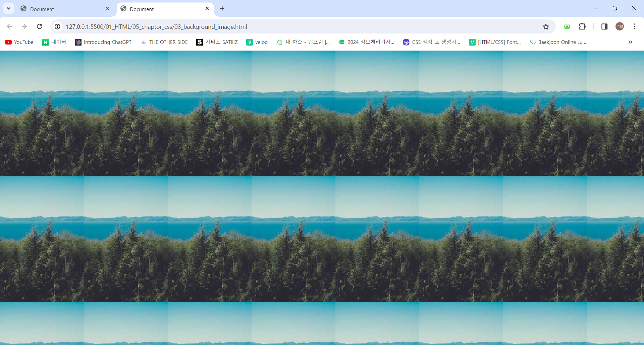This screenshot has width=644, height=345.
Task: Close the second Document tab
Action: [207, 9]
